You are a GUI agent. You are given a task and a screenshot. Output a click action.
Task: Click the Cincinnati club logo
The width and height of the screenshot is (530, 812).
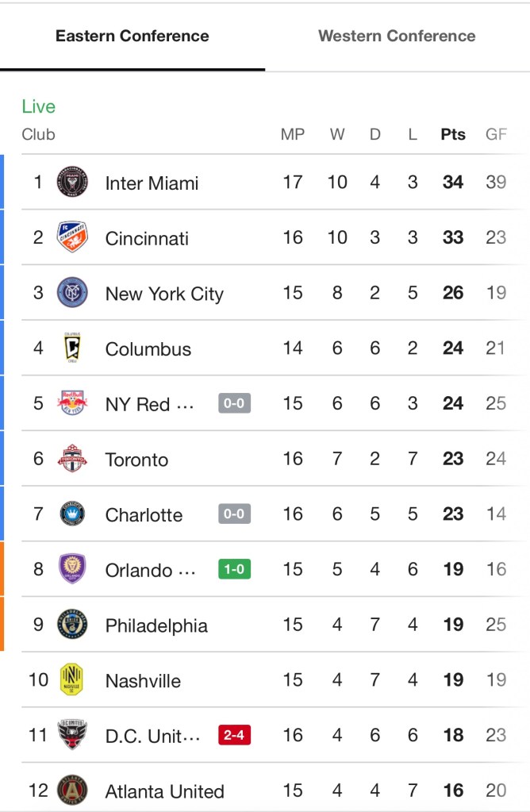pos(72,237)
